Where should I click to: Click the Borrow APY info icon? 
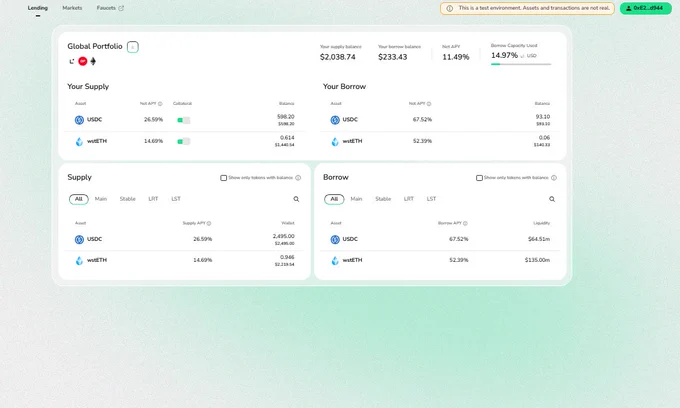pyautogui.click(x=465, y=223)
